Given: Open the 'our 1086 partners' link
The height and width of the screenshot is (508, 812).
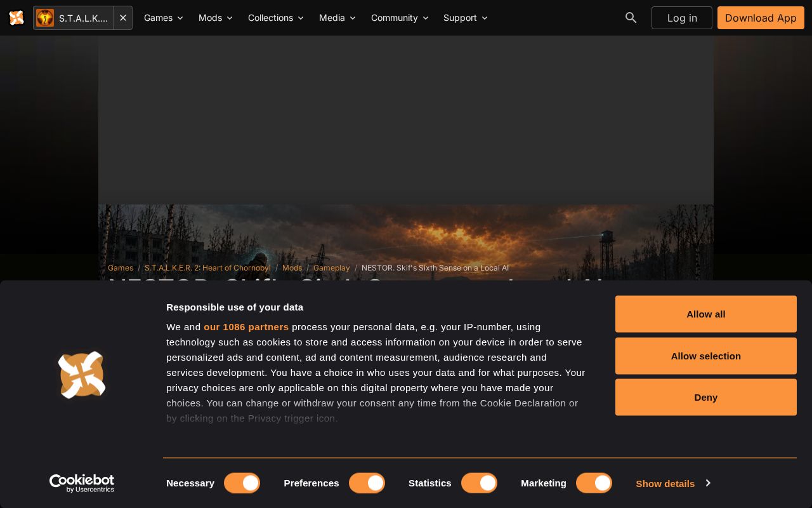Looking at the screenshot, I should point(246,327).
